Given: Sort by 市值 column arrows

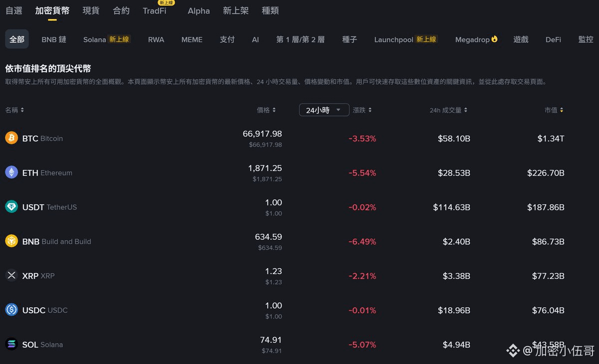Looking at the screenshot, I should (562, 110).
